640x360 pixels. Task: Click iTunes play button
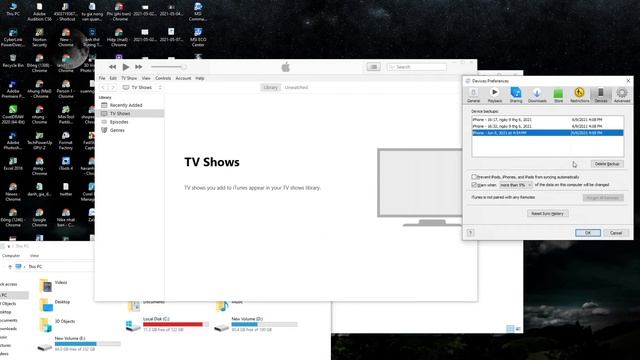coord(126,67)
